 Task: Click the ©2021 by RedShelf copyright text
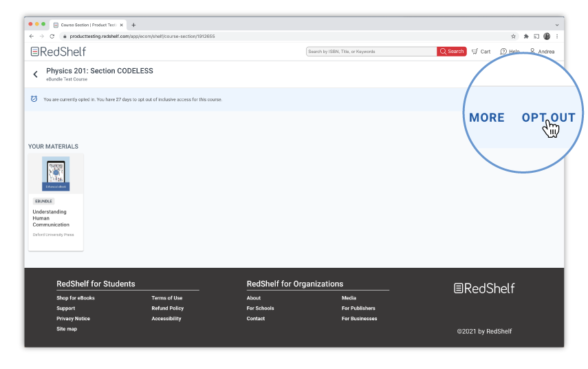[x=484, y=331]
